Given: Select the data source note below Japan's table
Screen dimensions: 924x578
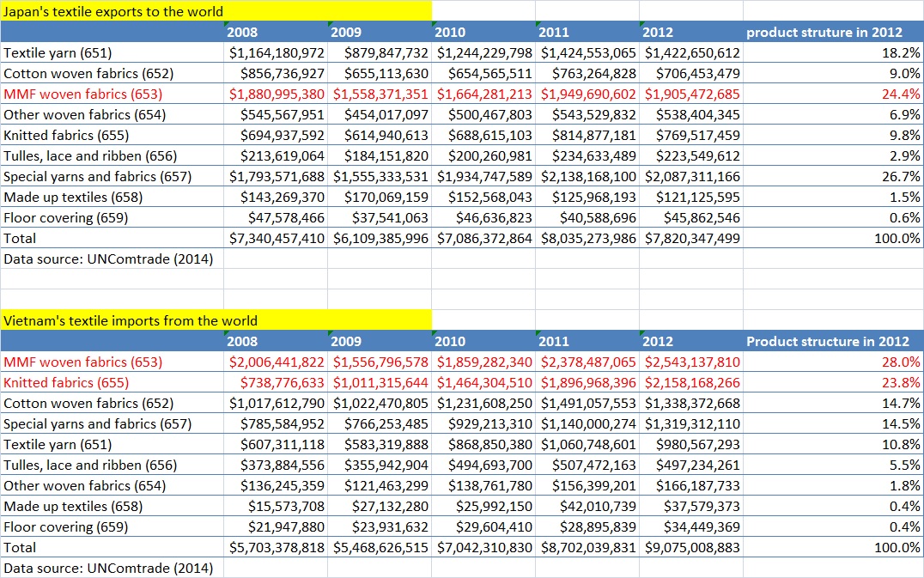Looking at the screenshot, I should coord(108,259).
